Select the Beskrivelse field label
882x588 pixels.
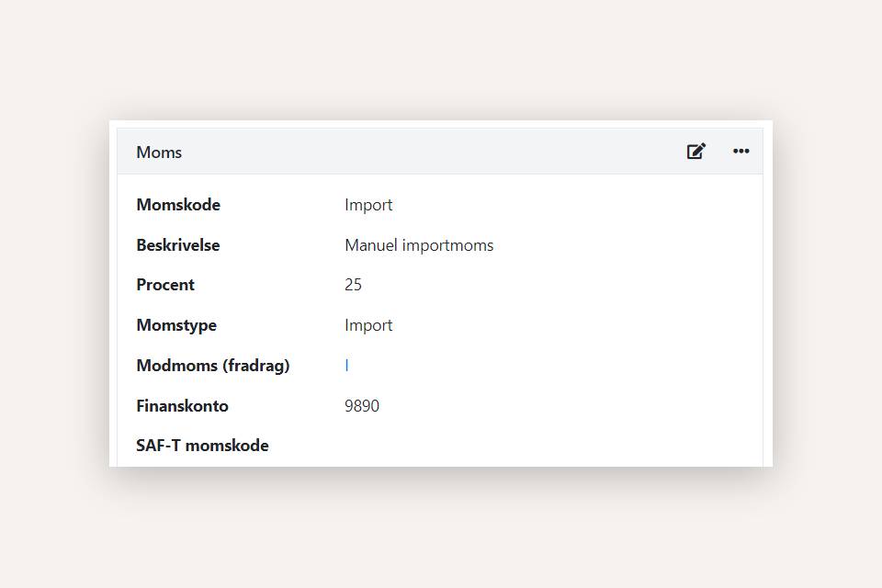coord(178,245)
